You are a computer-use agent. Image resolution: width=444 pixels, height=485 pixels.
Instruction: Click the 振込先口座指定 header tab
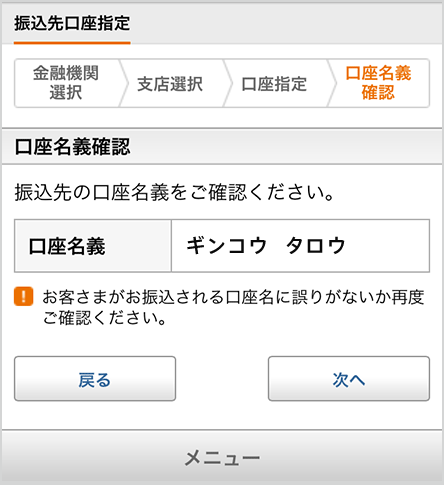(x=72, y=23)
